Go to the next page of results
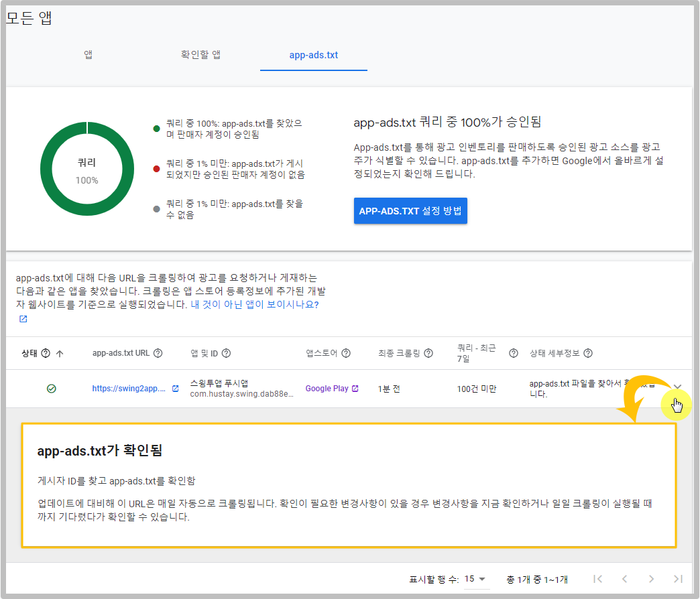Screen dimensions: 700x599 pyautogui.click(x=651, y=579)
